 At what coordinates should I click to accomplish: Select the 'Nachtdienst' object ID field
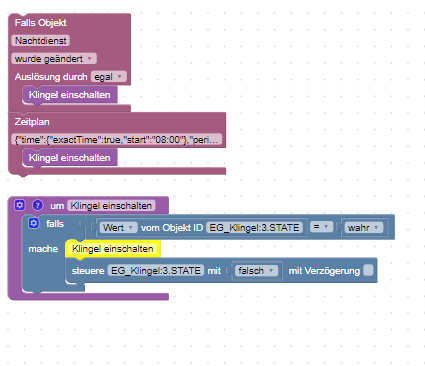(40, 41)
